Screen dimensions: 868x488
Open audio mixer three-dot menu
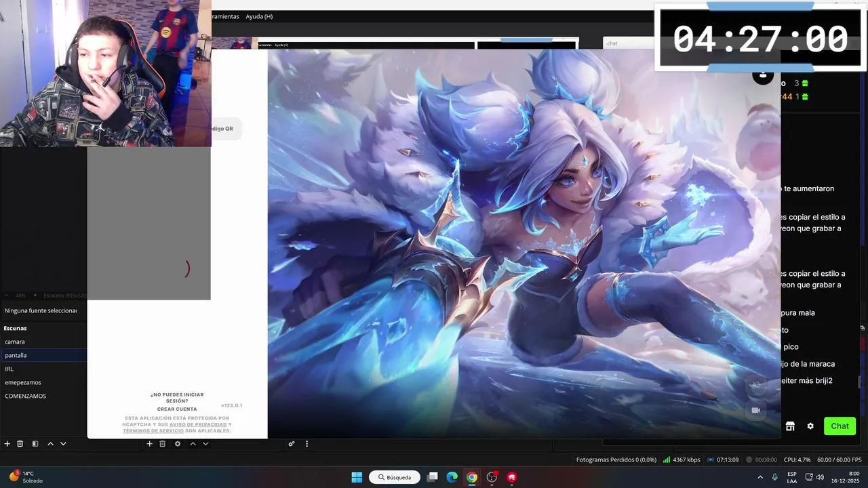pyautogui.click(x=307, y=443)
